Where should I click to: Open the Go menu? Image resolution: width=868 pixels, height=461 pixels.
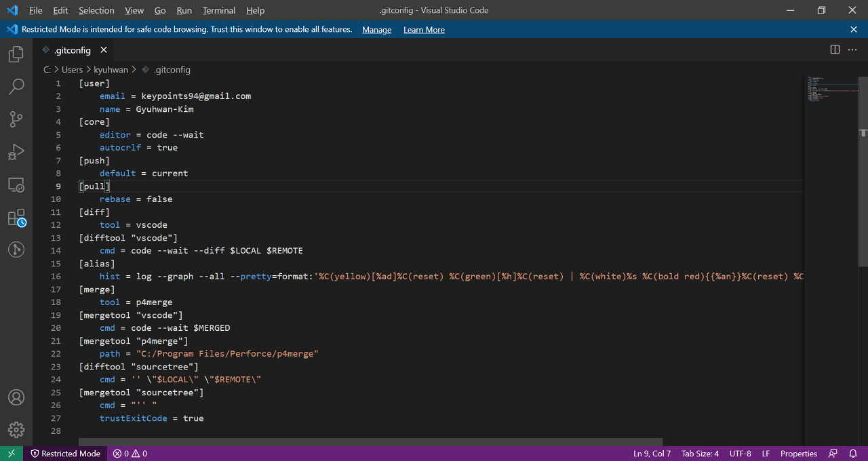coord(160,10)
